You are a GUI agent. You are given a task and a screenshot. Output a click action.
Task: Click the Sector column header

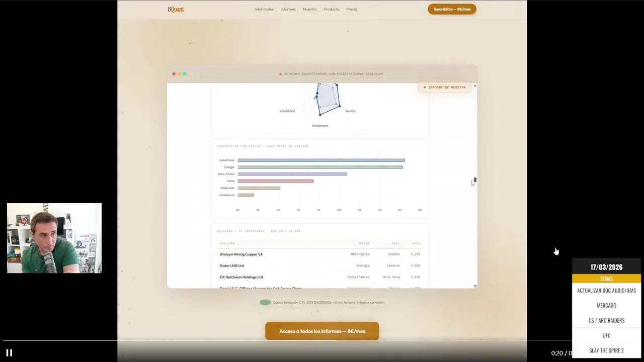(363, 243)
